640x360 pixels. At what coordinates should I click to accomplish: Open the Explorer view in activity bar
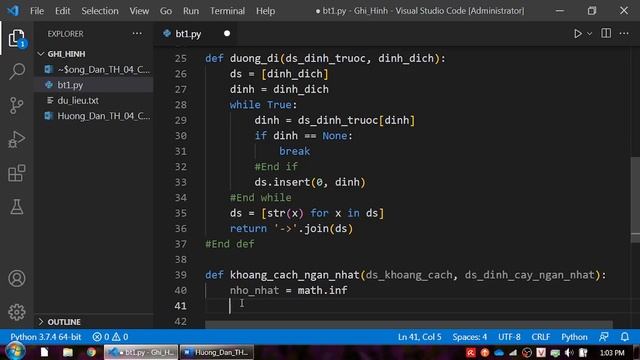pos(17,38)
